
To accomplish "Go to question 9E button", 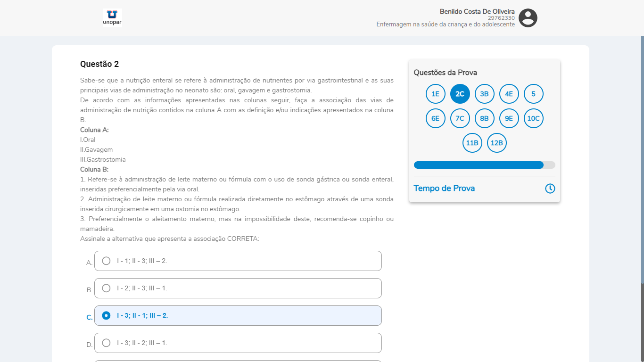I will coord(509,118).
